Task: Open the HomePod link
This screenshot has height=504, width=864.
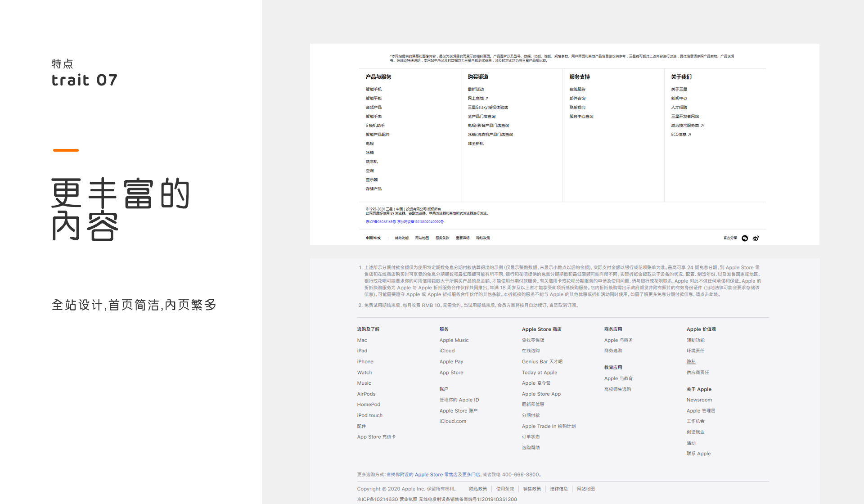Action: coord(369,405)
